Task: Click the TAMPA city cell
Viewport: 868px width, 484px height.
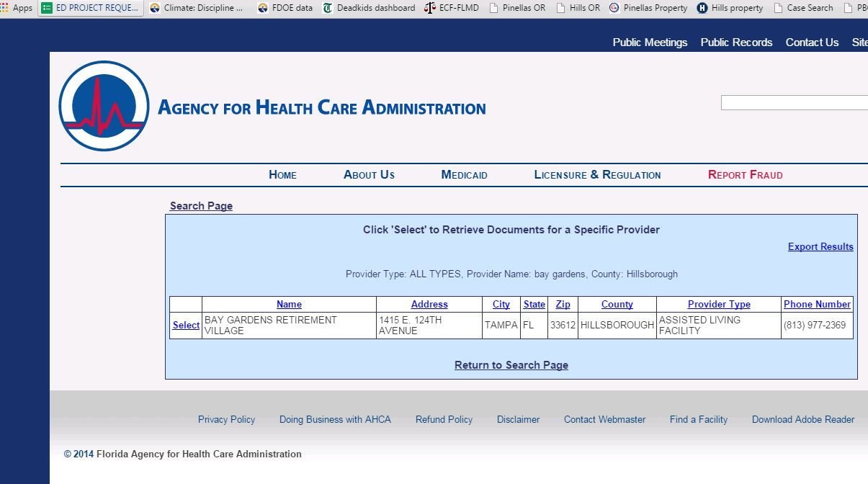Action: click(x=501, y=326)
